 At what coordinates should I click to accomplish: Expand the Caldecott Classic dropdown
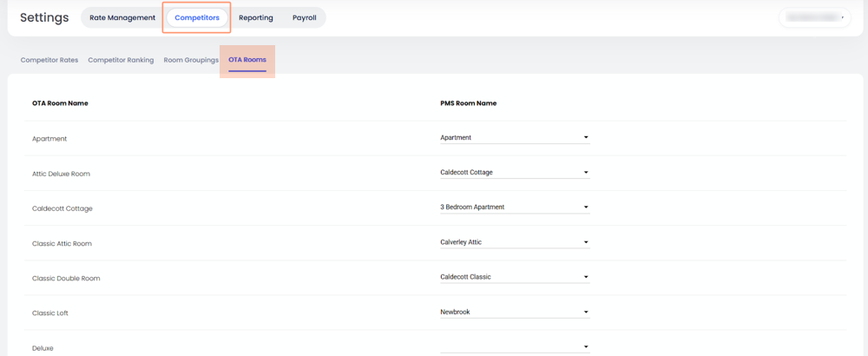(515, 277)
